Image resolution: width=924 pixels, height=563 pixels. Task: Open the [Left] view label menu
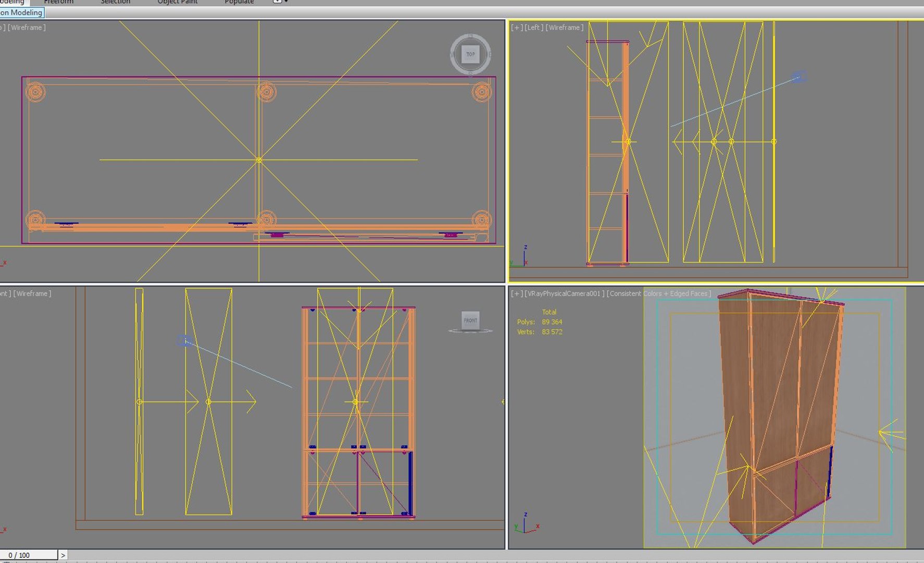click(534, 27)
